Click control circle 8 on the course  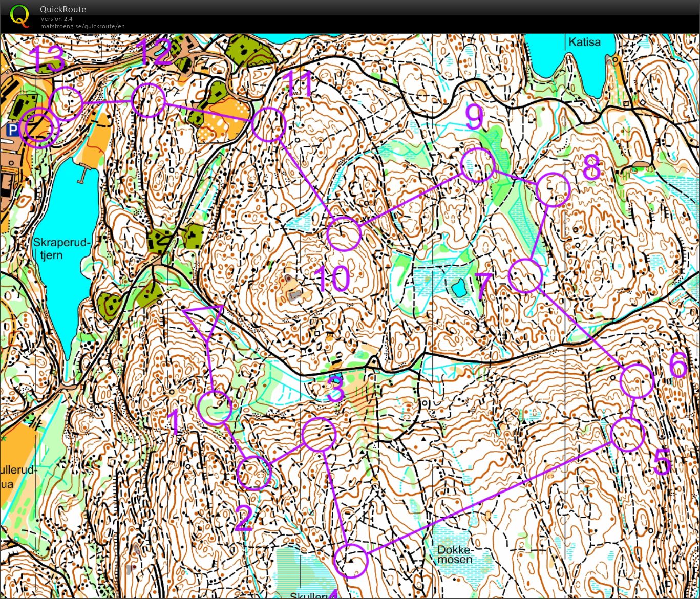[554, 189]
